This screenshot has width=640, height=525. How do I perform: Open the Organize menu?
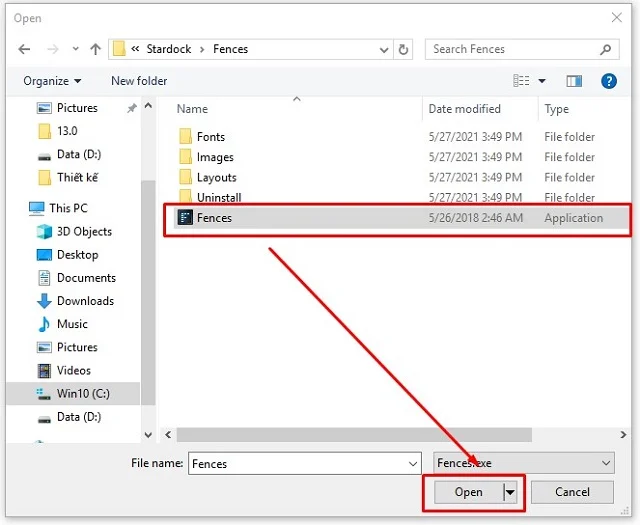pyautogui.click(x=52, y=81)
